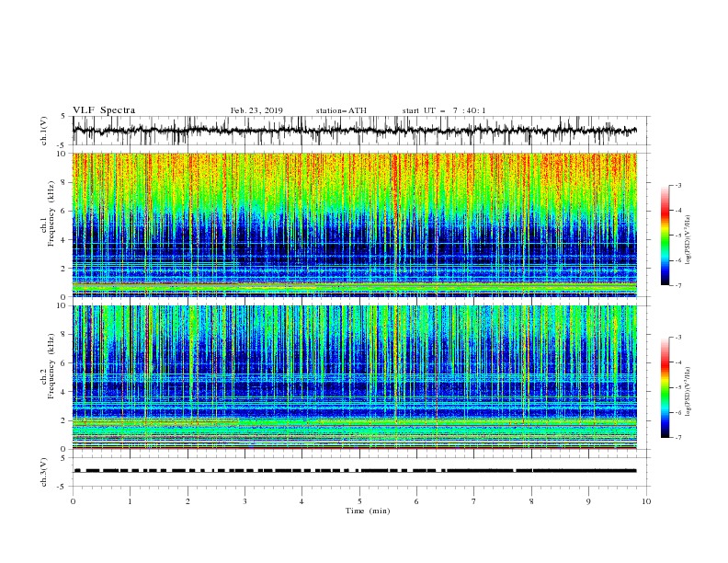This screenshot has width=728, height=563.
Task: Click the log(PSD) label beside ch.2 colorbar
Action: pyautogui.click(x=688, y=392)
